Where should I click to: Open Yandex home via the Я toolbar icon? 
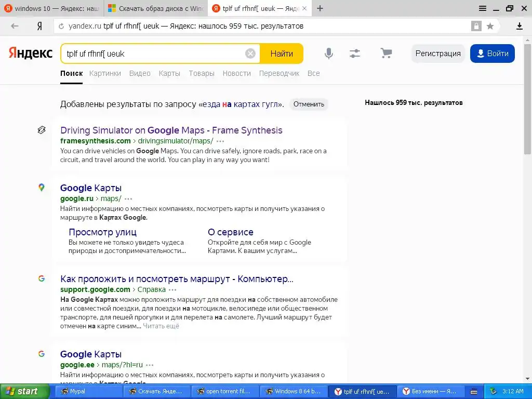(x=39, y=26)
